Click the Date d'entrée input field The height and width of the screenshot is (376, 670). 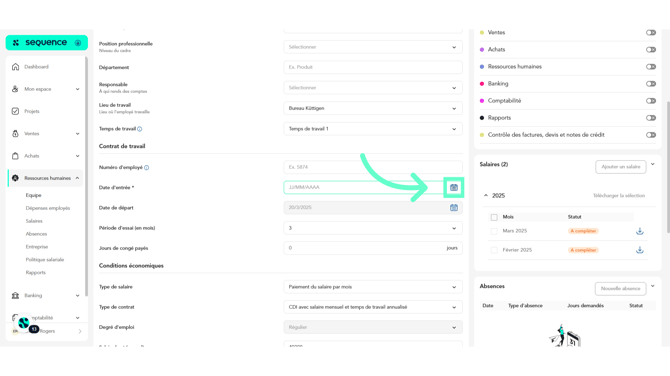[364, 187]
